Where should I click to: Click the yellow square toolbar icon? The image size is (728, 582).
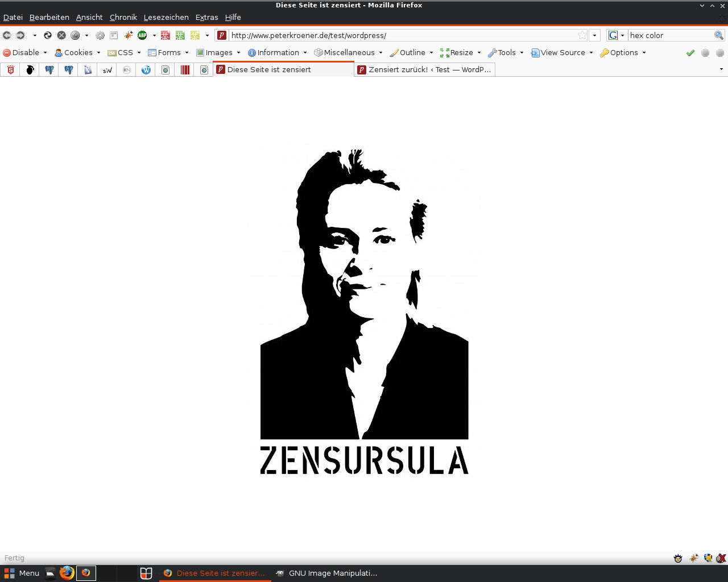(x=195, y=35)
